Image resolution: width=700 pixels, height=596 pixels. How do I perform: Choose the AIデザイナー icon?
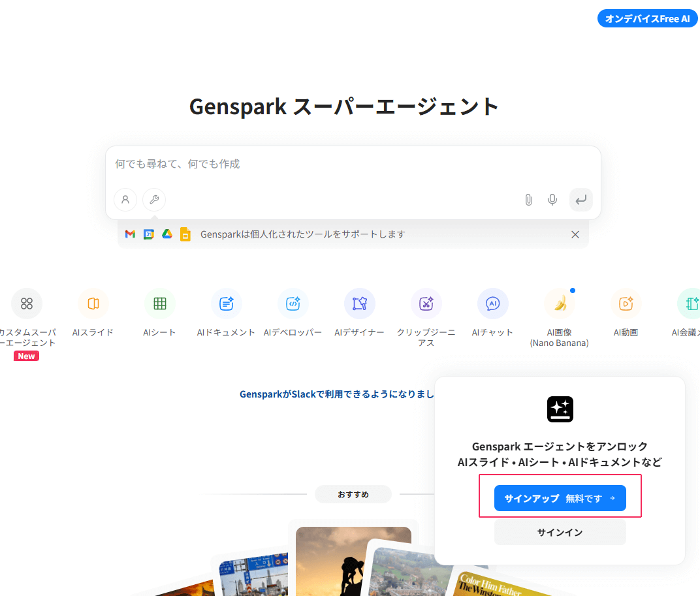pyautogui.click(x=360, y=304)
